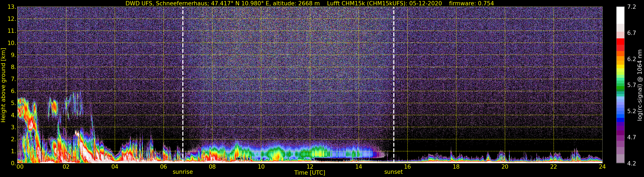Click the '9.' height tick label

tap(13, 55)
